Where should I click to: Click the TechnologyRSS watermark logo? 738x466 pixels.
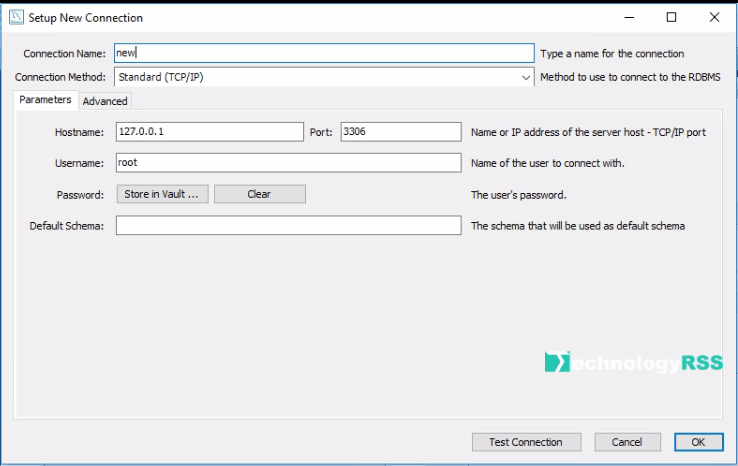click(640, 363)
